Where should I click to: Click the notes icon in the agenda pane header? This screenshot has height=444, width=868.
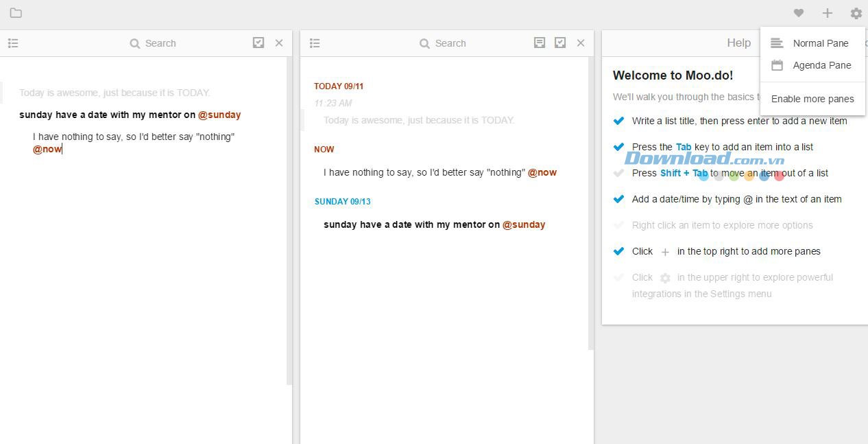[x=540, y=43]
